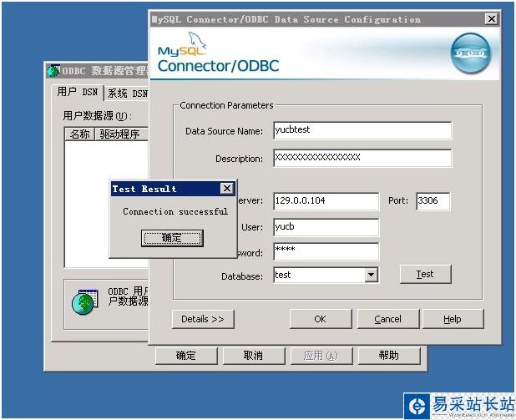Viewport: 516px width, 420px height.
Task: Click the ODBC administrator title bar icon
Action: point(53,70)
